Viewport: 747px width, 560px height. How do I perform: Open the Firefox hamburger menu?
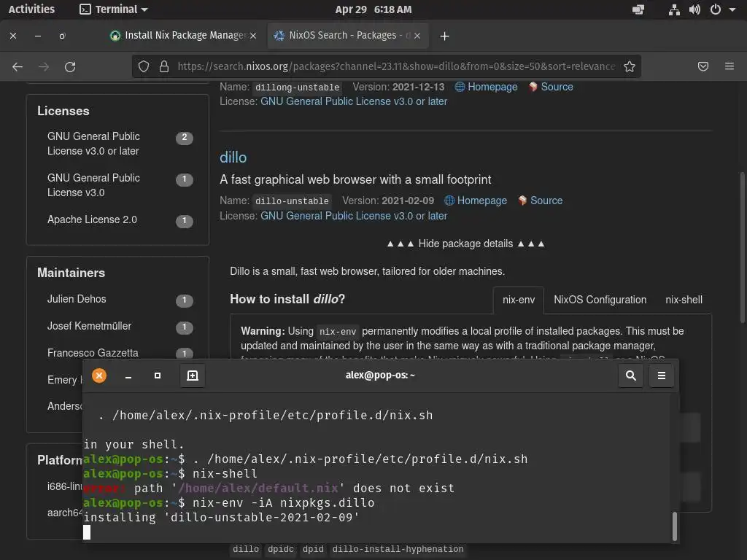click(729, 66)
